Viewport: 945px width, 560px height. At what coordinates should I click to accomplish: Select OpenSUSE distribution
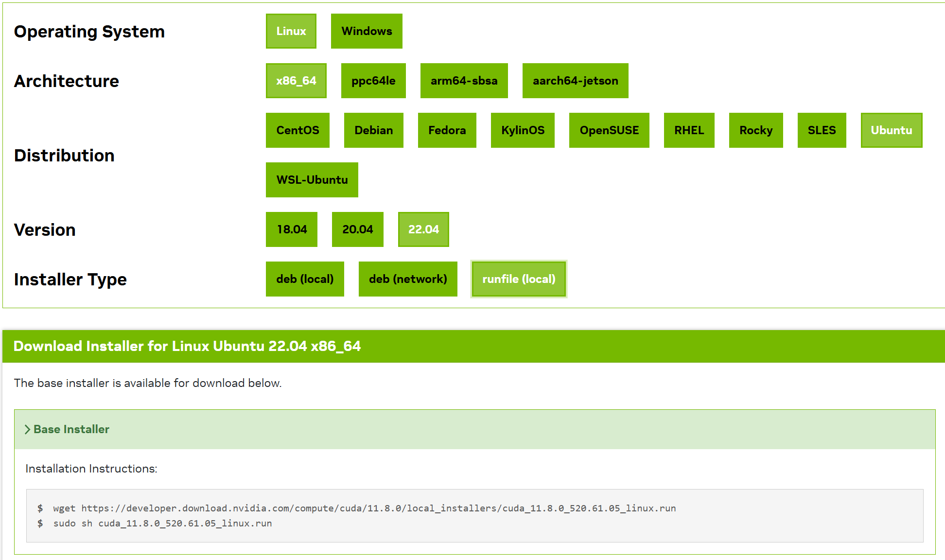[609, 130]
